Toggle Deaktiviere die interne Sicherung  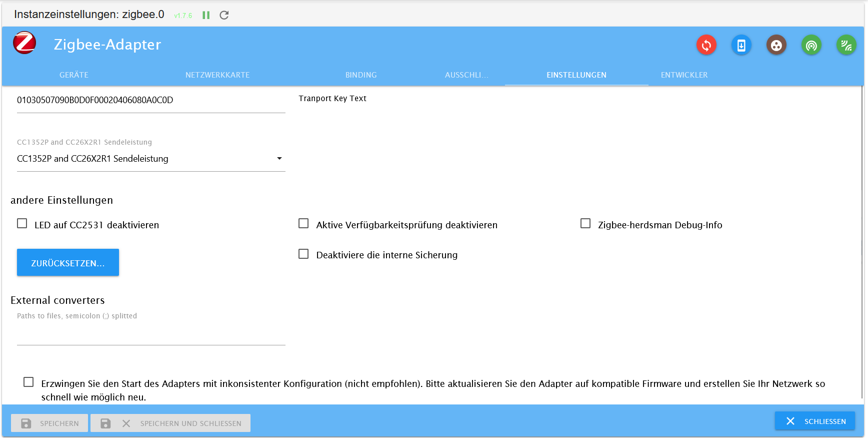[x=303, y=254]
